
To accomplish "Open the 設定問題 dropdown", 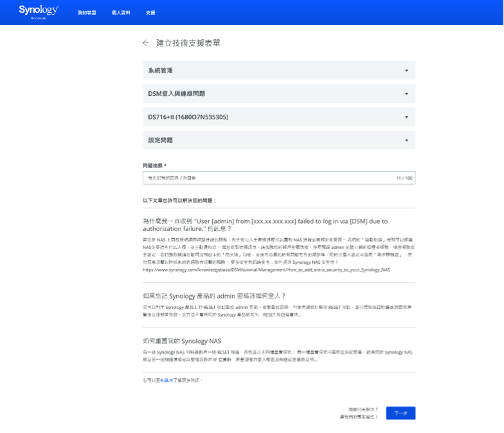I will coord(279,140).
